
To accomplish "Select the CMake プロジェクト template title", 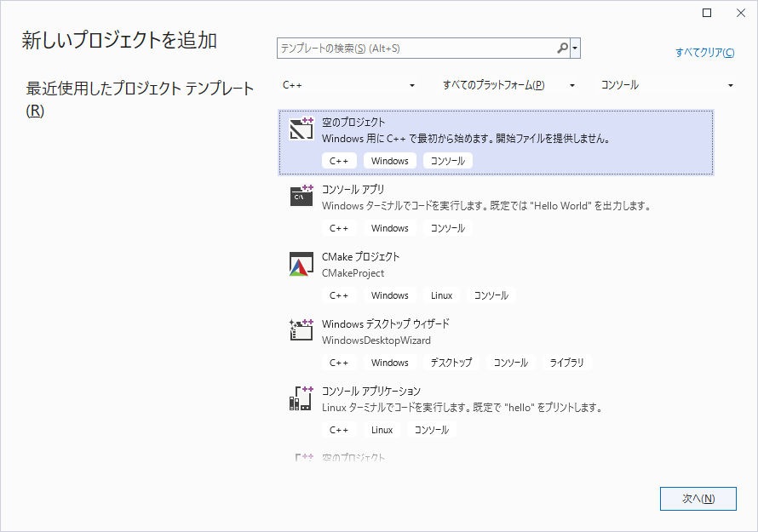I will click(360, 256).
